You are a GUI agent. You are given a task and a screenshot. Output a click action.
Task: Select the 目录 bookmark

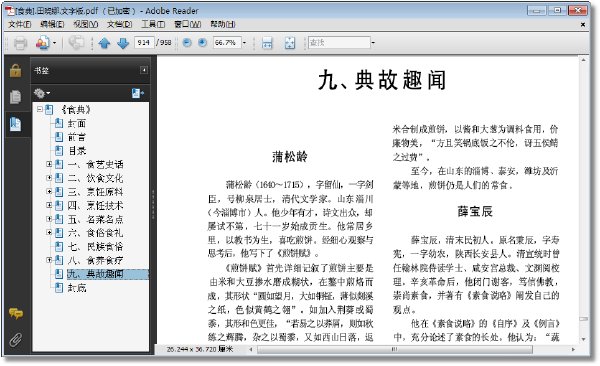click(77, 151)
